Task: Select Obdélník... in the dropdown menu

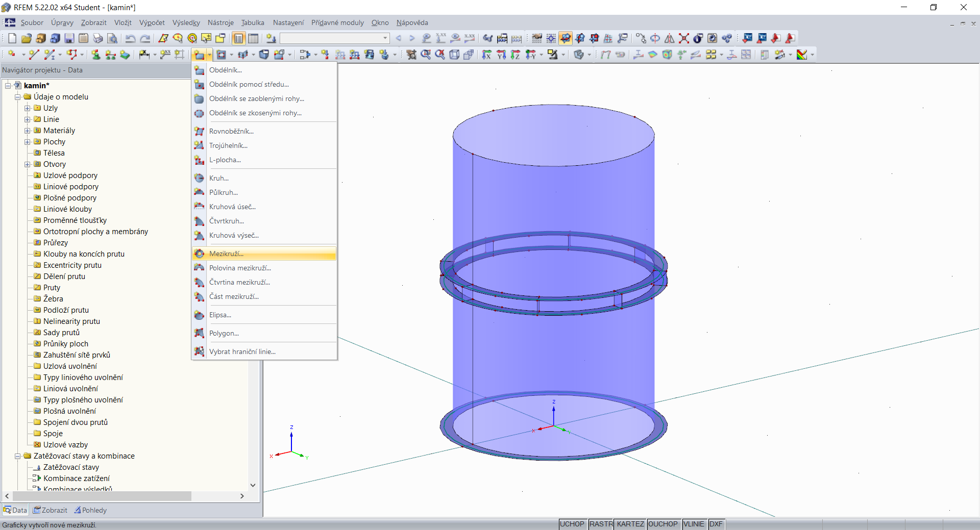Action: coord(264,70)
